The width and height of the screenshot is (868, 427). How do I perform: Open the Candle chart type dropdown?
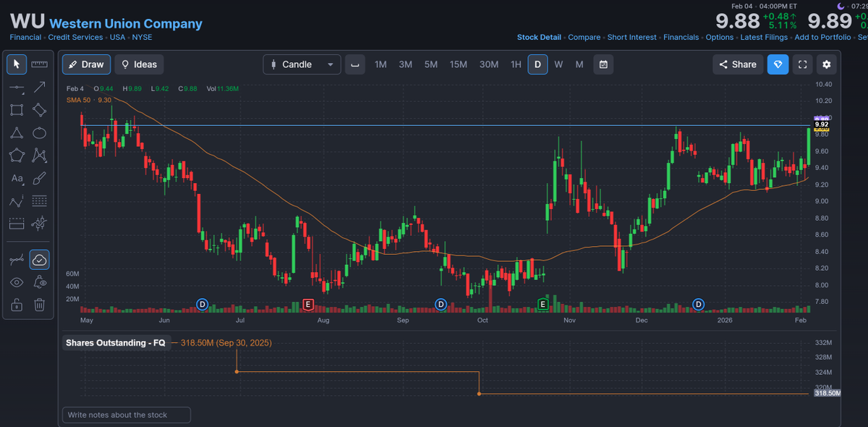point(302,64)
